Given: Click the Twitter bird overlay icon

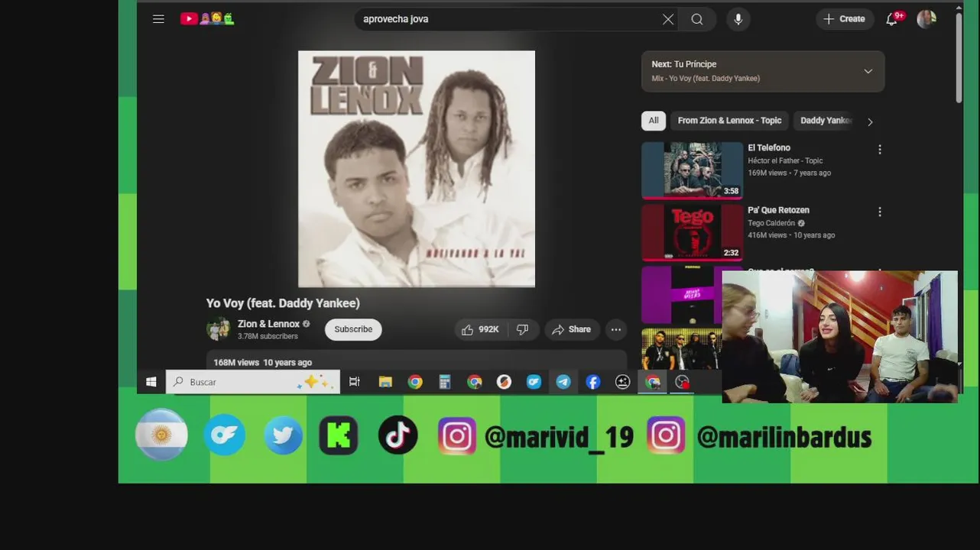Looking at the screenshot, I should click(283, 435).
